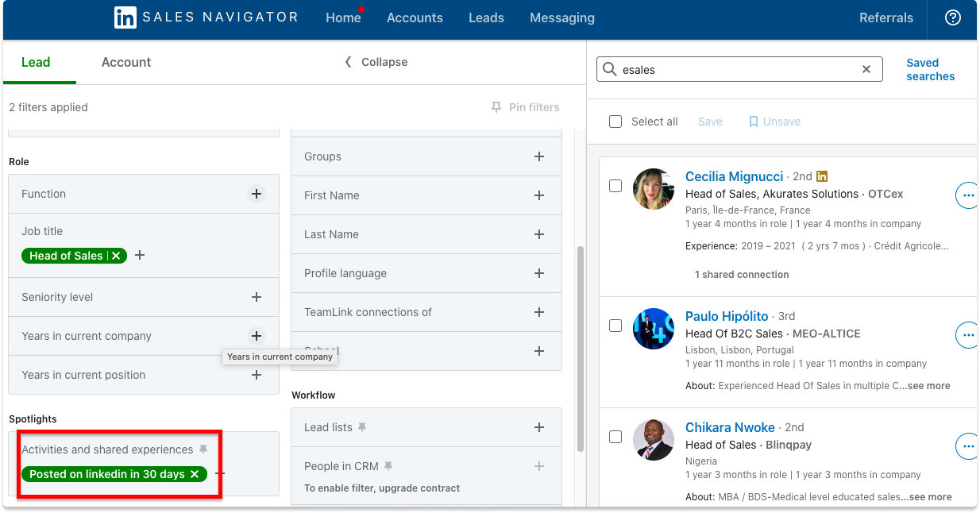980x513 pixels.
Task: Select the Chikara Nwoke lead checkbox
Action: point(615,437)
